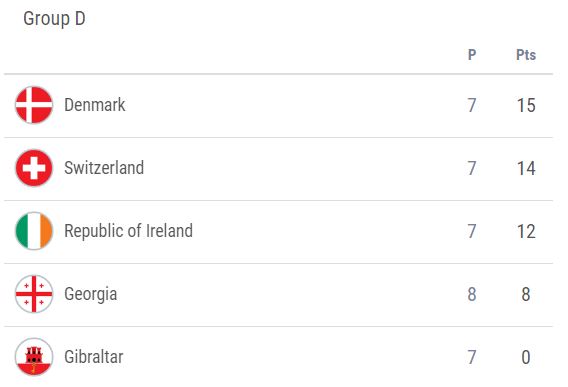Click the Gibraltar flag icon
This screenshot has width=568, height=387.
34,357
